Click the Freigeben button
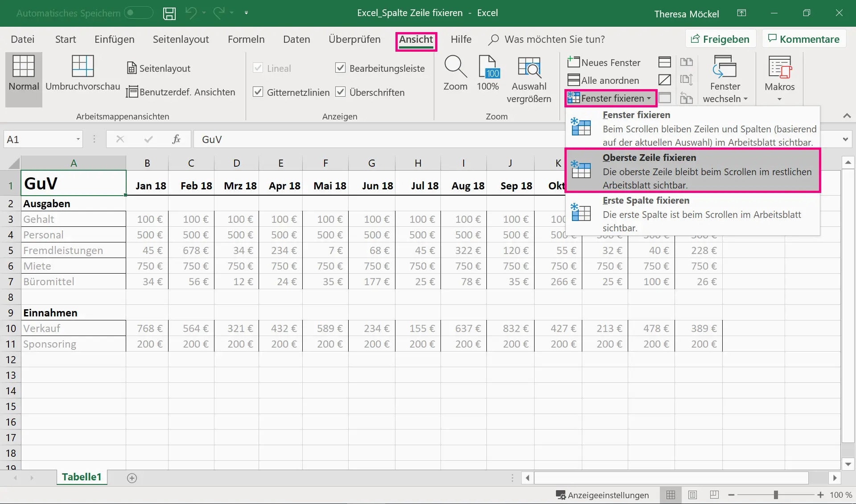 click(x=720, y=39)
